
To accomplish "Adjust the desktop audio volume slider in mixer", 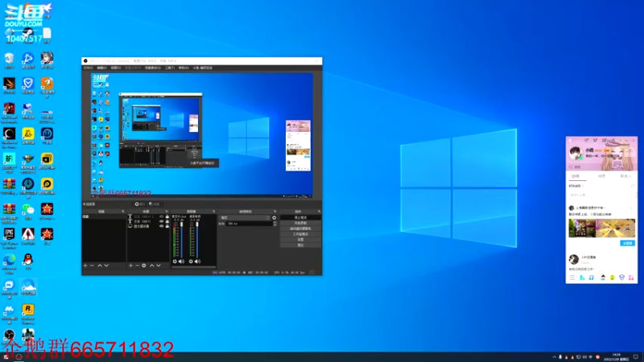I will [197, 240].
